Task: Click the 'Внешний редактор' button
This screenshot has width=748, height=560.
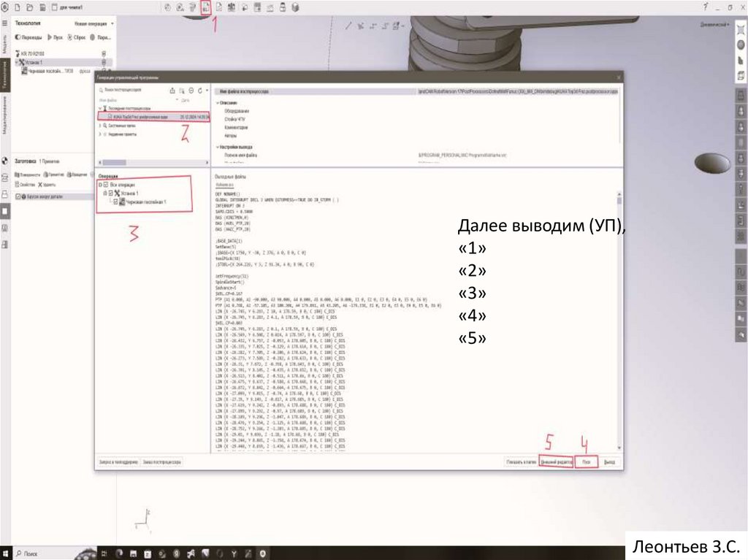Action: 554,462
